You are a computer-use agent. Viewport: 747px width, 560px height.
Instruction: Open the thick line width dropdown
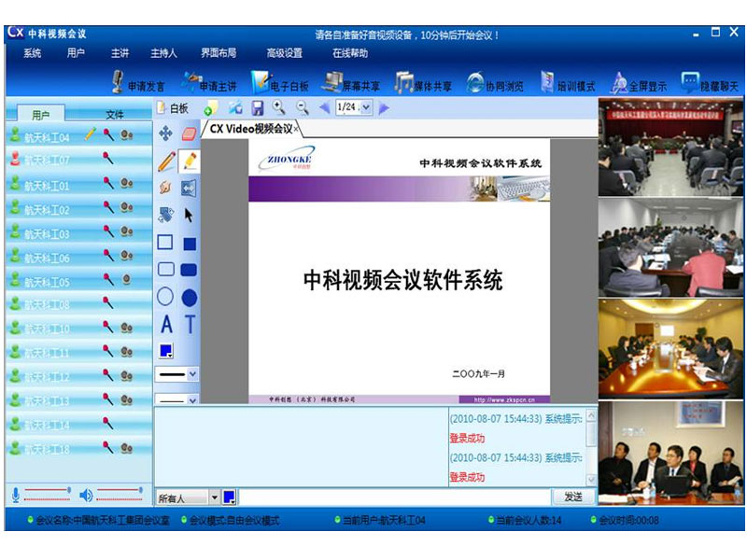click(x=192, y=374)
